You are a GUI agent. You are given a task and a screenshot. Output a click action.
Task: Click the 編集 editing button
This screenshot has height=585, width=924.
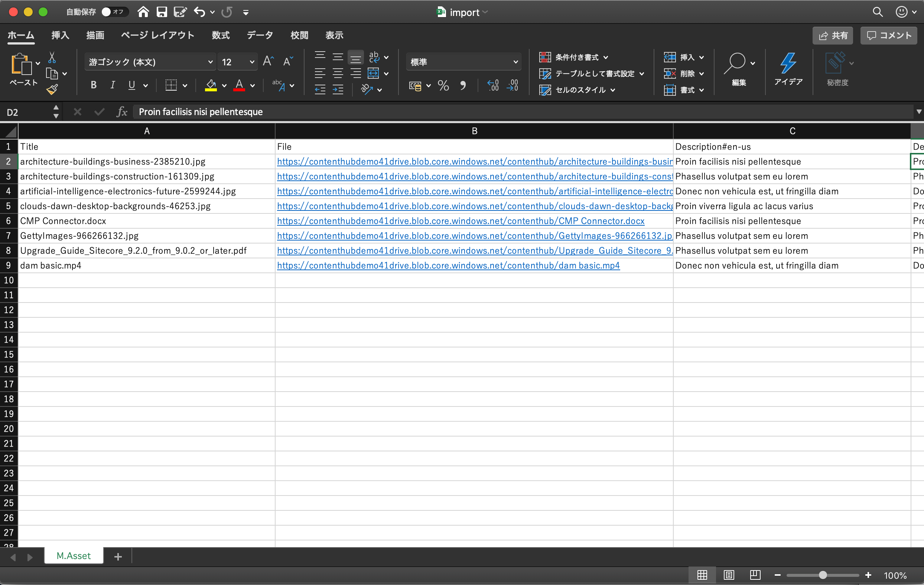click(739, 69)
